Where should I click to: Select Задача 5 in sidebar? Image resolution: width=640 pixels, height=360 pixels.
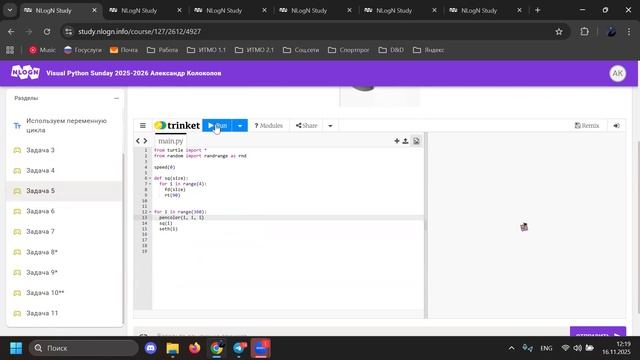[x=65, y=191]
